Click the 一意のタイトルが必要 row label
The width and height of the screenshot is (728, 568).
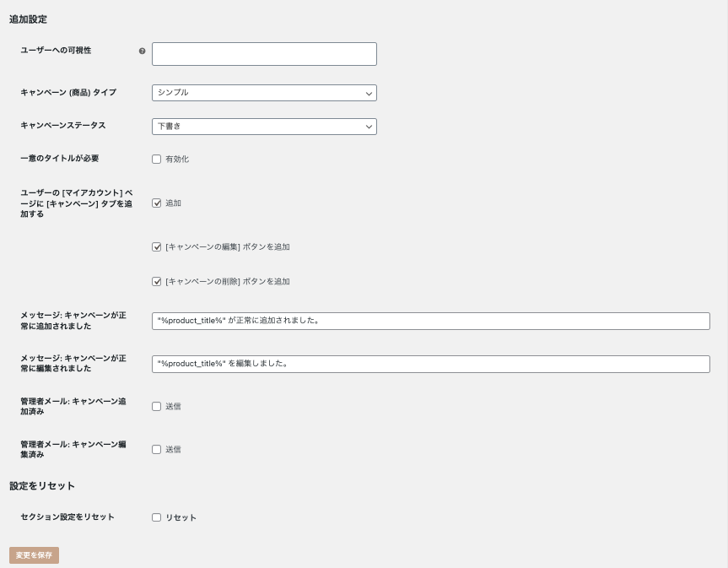tap(60, 158)
